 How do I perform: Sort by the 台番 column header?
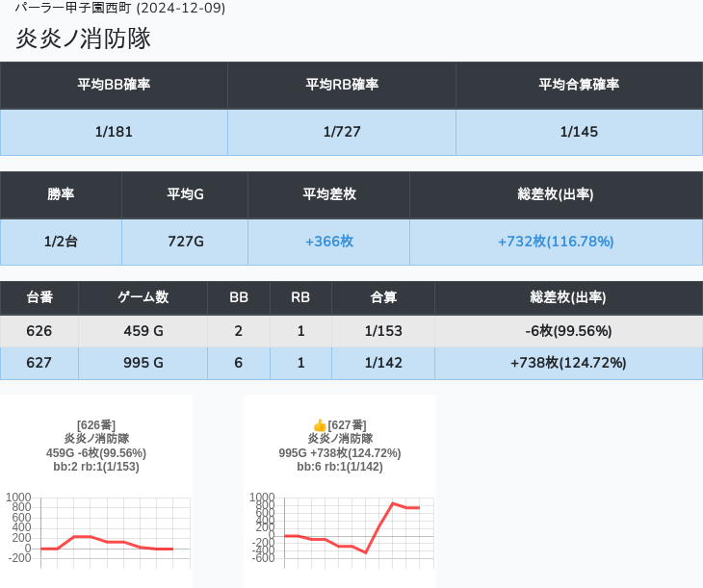click(39, 297)
